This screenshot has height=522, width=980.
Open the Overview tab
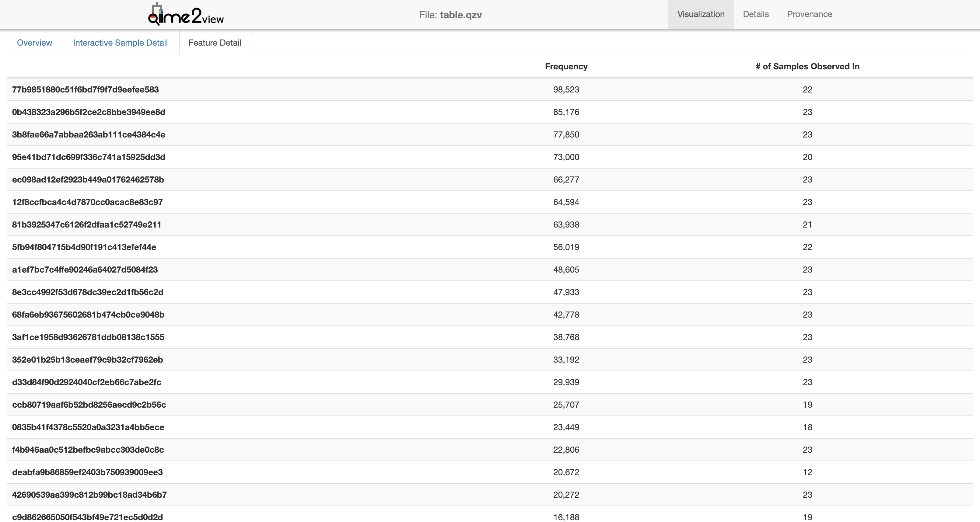(34, 43)
